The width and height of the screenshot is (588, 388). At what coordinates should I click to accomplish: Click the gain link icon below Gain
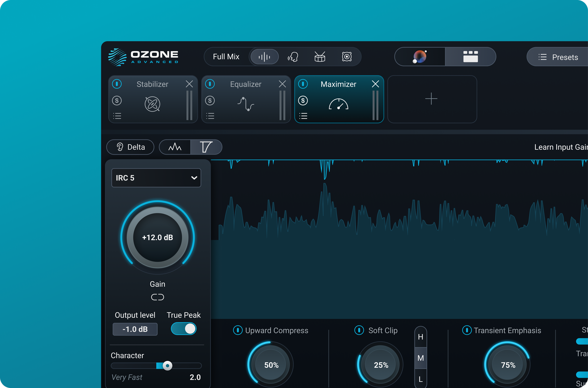click(157, 297)
